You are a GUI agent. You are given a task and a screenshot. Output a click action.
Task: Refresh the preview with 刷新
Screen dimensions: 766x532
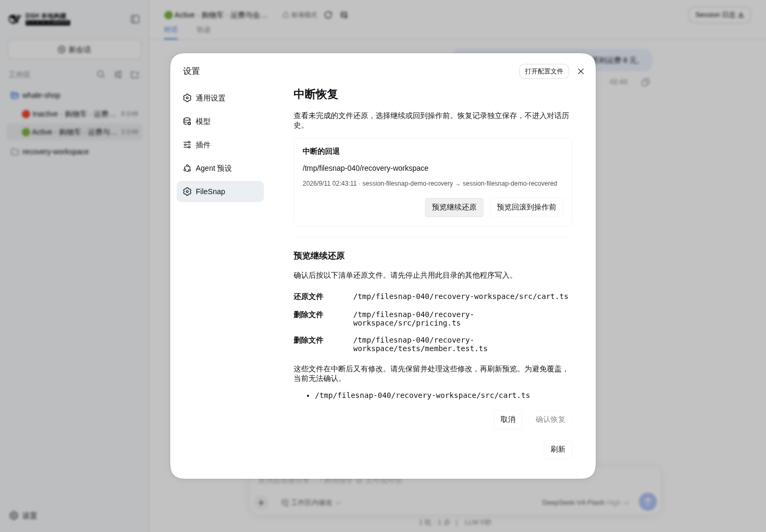coord(558,450)
